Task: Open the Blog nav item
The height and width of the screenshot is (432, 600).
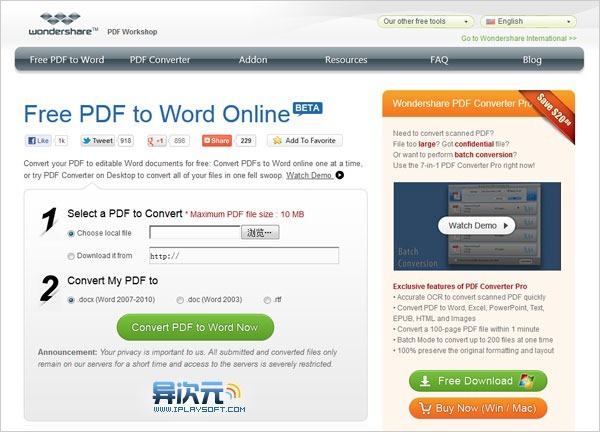Action: tap(532, 60)
